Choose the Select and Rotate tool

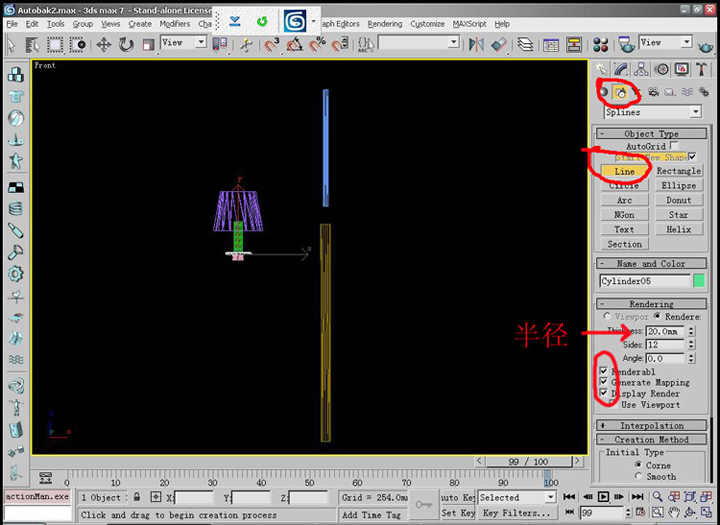point(126,45)
